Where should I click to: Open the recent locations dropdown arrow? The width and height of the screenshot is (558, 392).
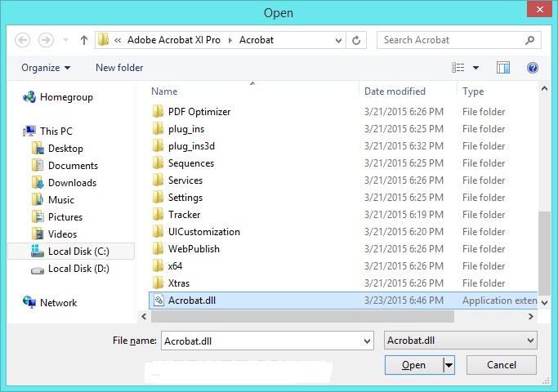pos(65,40)
